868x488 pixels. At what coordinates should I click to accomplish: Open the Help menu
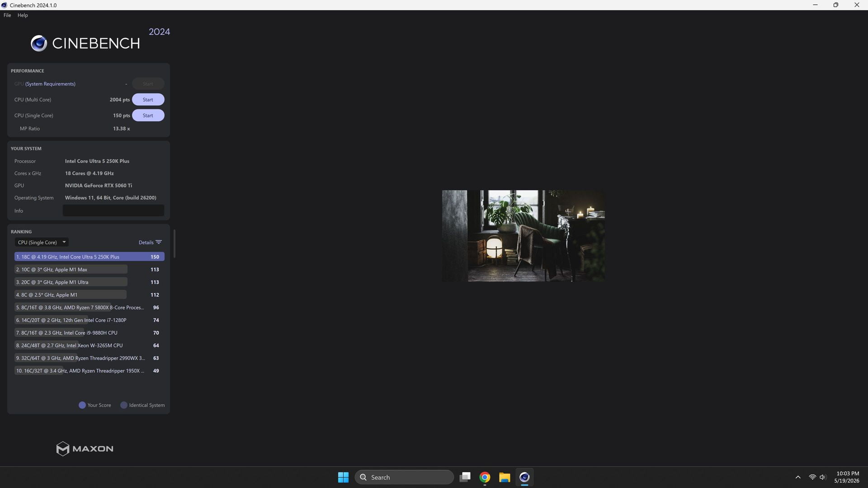tap(23, 15)
